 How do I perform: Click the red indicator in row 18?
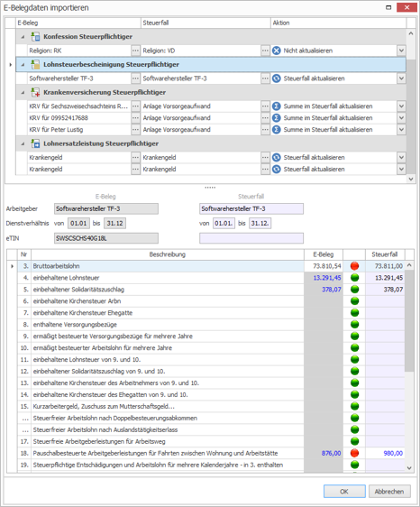(x=354, y=453)
